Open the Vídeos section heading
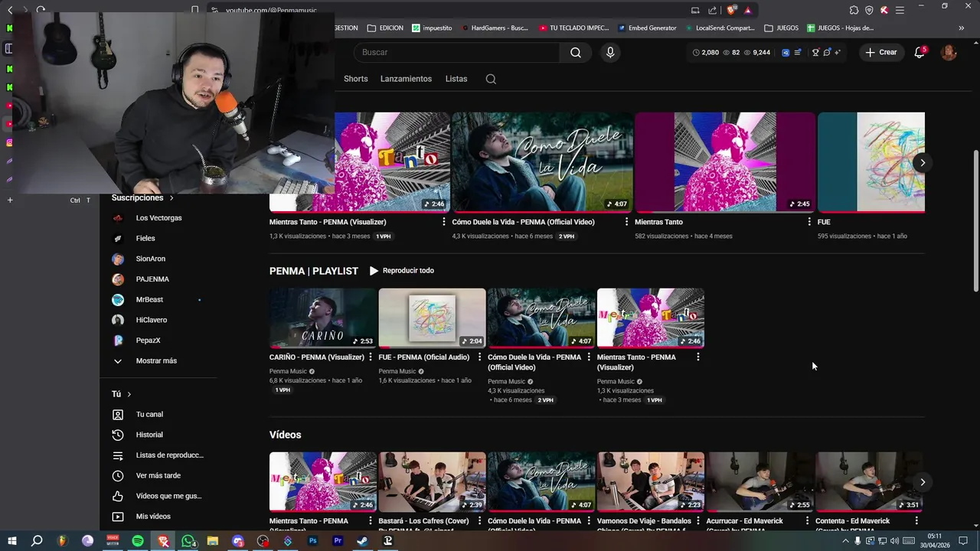The width and height of the screenshot is (980, 551). point(285,435)
